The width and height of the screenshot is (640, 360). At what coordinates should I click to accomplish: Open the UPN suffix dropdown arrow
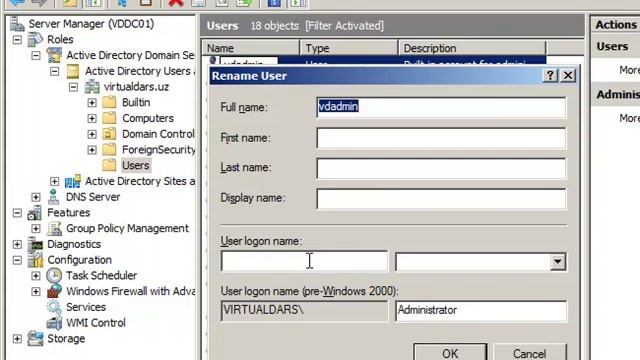(557, 262)
